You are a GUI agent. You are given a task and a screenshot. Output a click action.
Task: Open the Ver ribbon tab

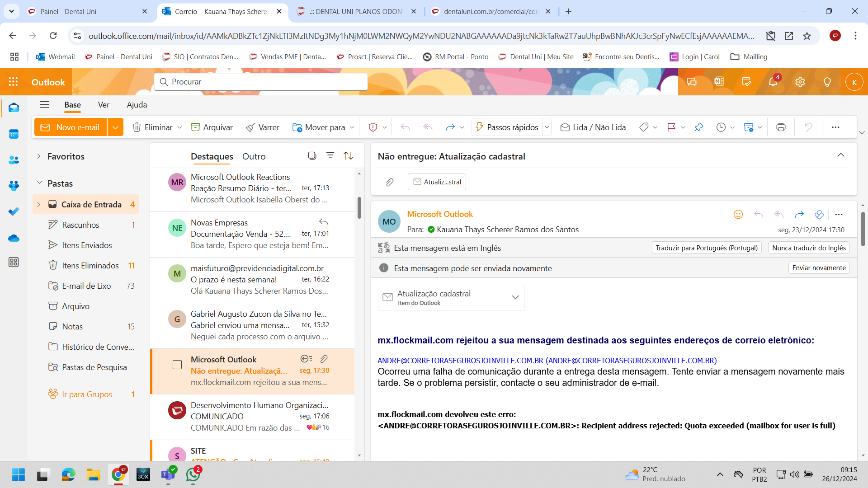point(104,105)
